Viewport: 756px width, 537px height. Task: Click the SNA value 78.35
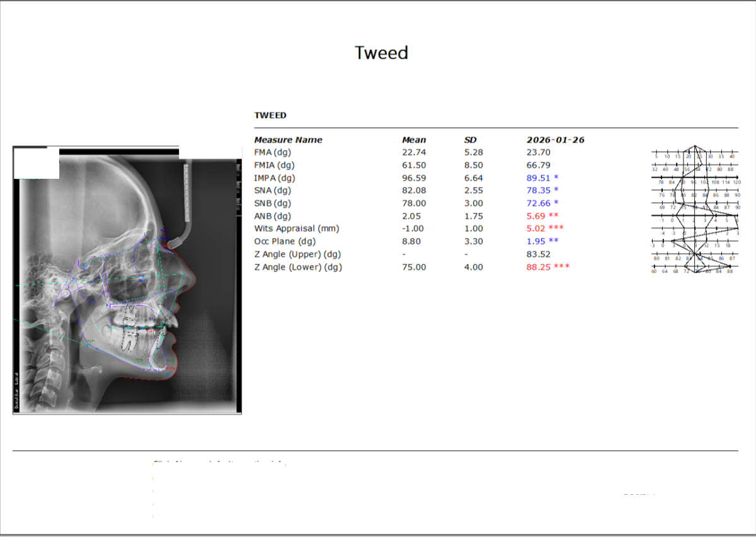[x=538, y=191]
